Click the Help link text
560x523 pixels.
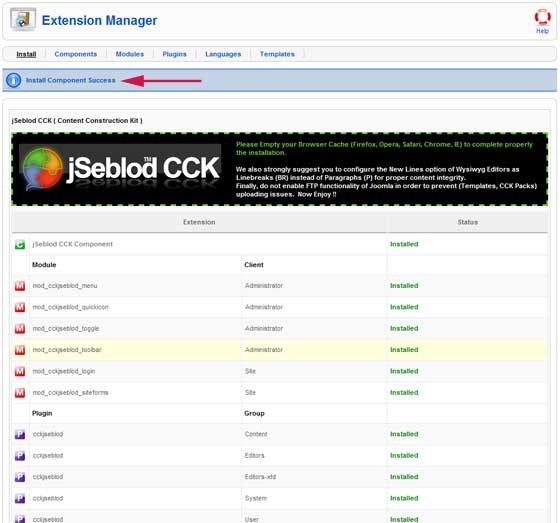point(542,31)
